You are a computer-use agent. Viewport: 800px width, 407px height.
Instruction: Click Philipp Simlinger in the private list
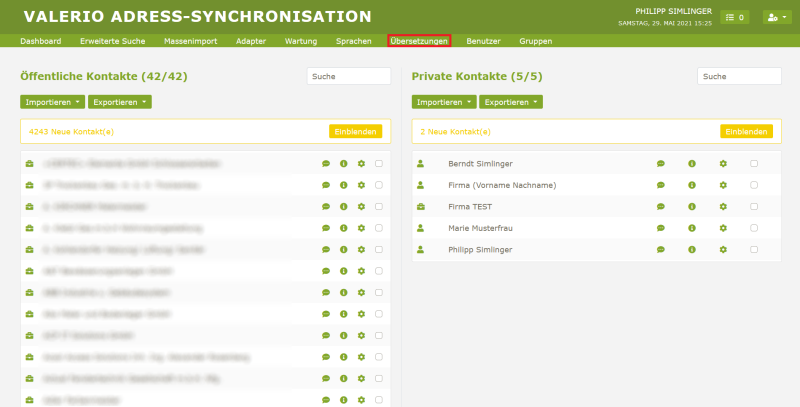[480, 249]
